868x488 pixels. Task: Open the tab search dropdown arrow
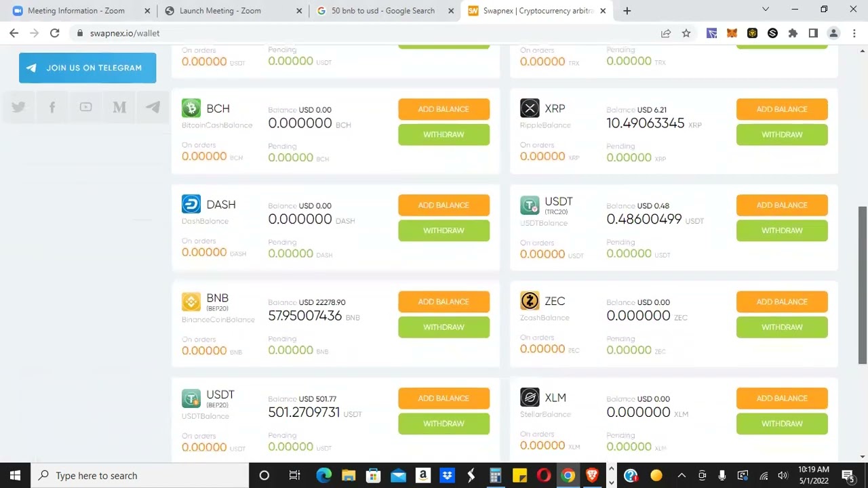click(x=766, y=9)
